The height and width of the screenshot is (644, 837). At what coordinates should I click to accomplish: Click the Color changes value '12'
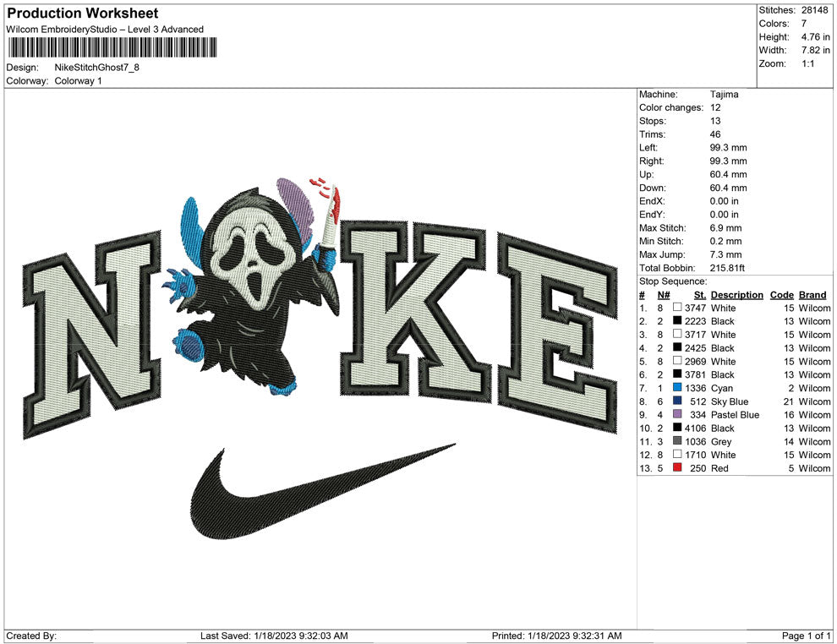pyautogui.click(x=715, y=108)
